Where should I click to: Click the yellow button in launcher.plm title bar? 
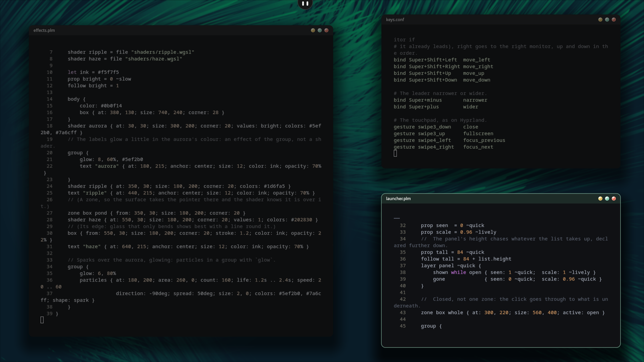point(600,199)
